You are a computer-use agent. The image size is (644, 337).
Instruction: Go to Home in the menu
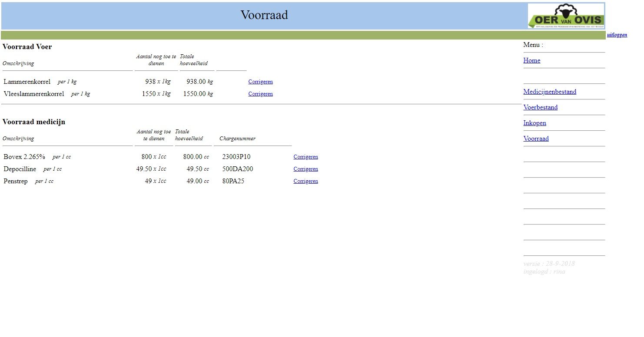(x=531, y=60)
